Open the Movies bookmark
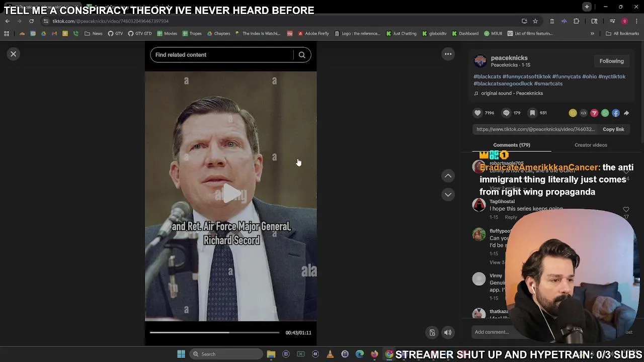Screen dimensions: 644x362 167,34
